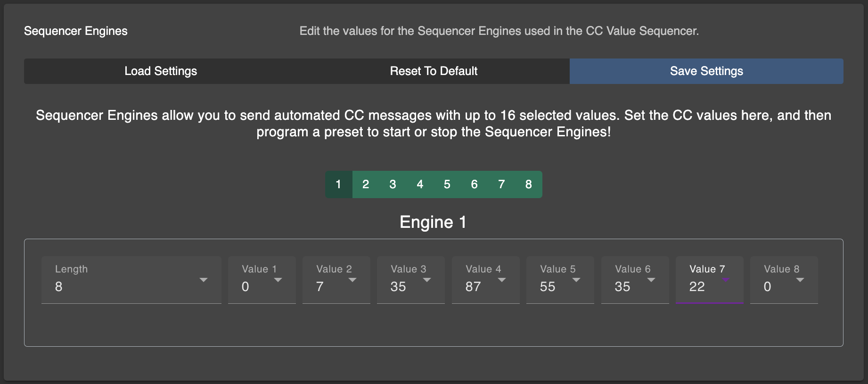Save the sequencer settings
The image size is (868, 384).
coord(706,71)
